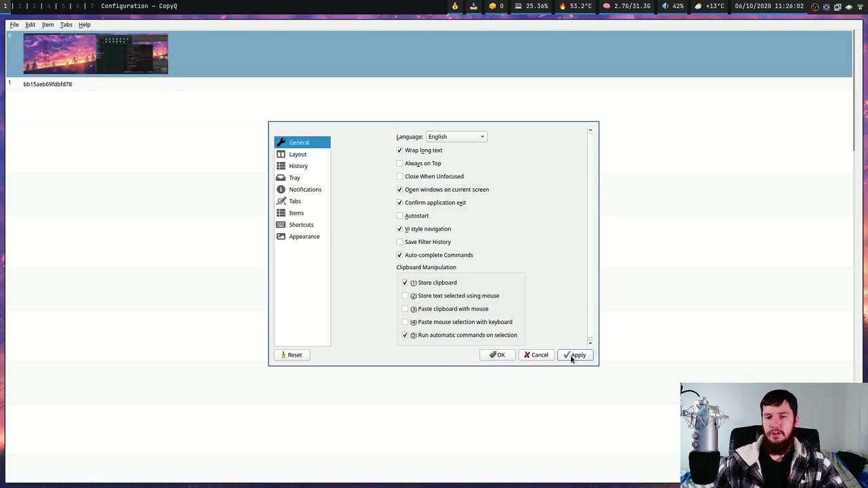Image resolution: width=868 pixels, height=488 pixels.
Task: Enable Store text selected using mouse
Action: 405,296
